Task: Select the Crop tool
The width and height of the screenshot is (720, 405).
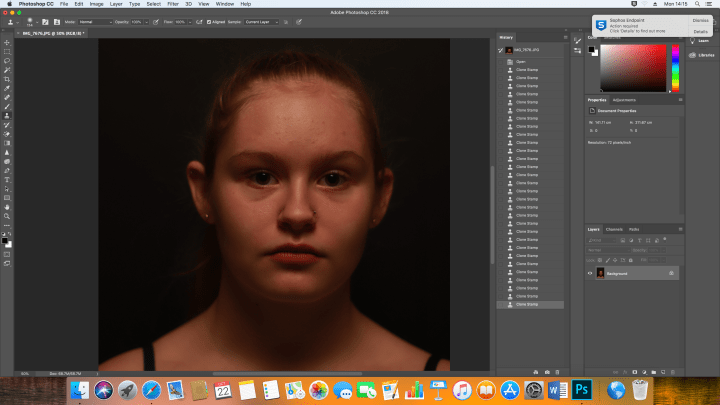Action: [x=7, y=79]
